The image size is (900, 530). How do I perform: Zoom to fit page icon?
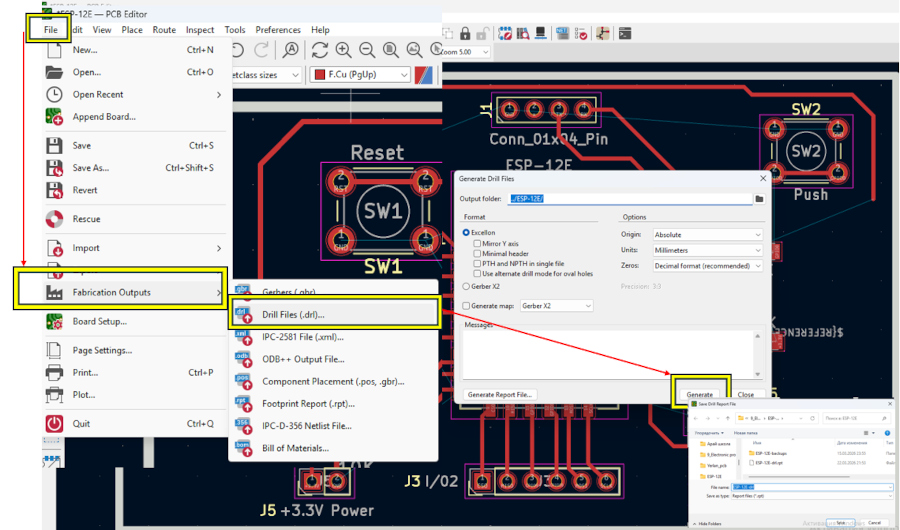(391, 51)
